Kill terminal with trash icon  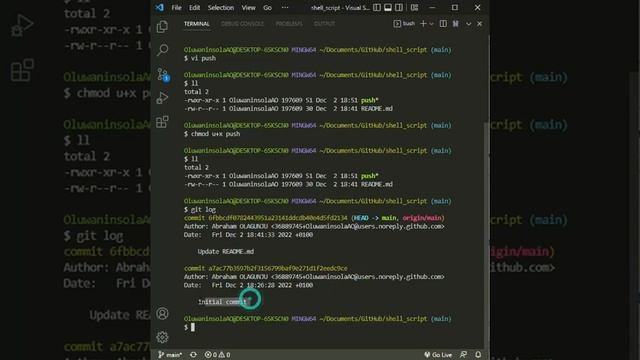pyautogui.click(x=456, y=24)
